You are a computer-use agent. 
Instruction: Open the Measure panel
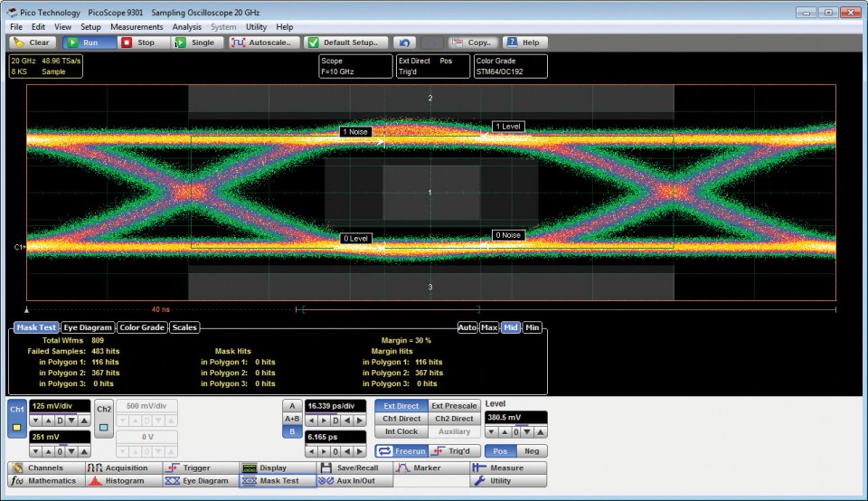click(508, 468)
